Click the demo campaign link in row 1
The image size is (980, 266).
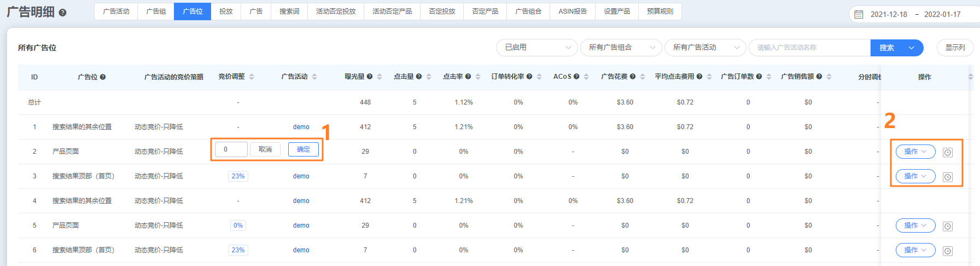[x=301, y=127]
